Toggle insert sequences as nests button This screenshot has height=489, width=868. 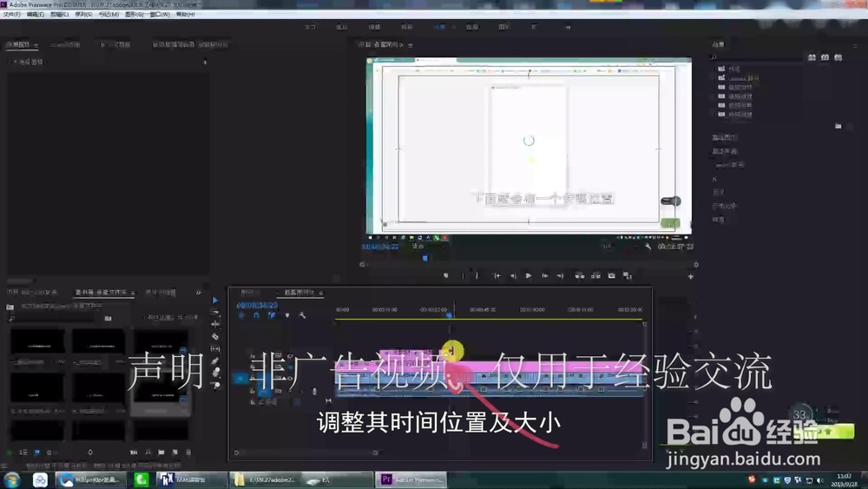point(241,315)
